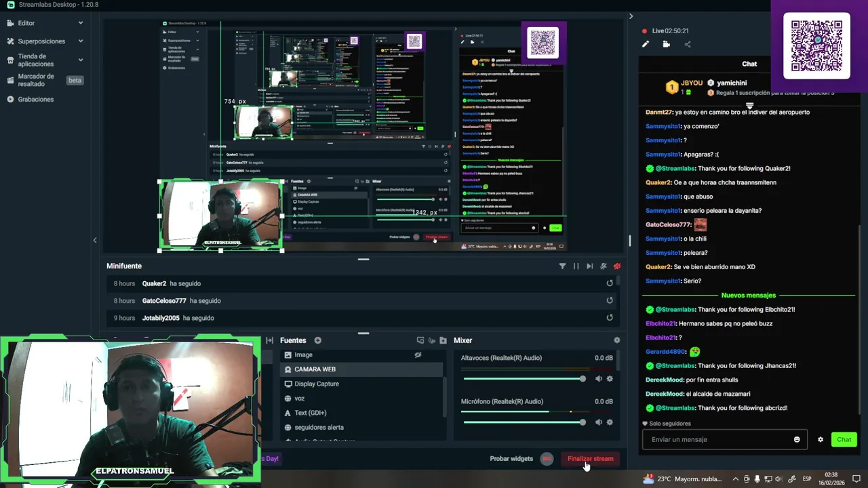This screenshot has width=868, height=488.
Task: Show hidden tray icons arrow
Action: [x=736, y=479]
